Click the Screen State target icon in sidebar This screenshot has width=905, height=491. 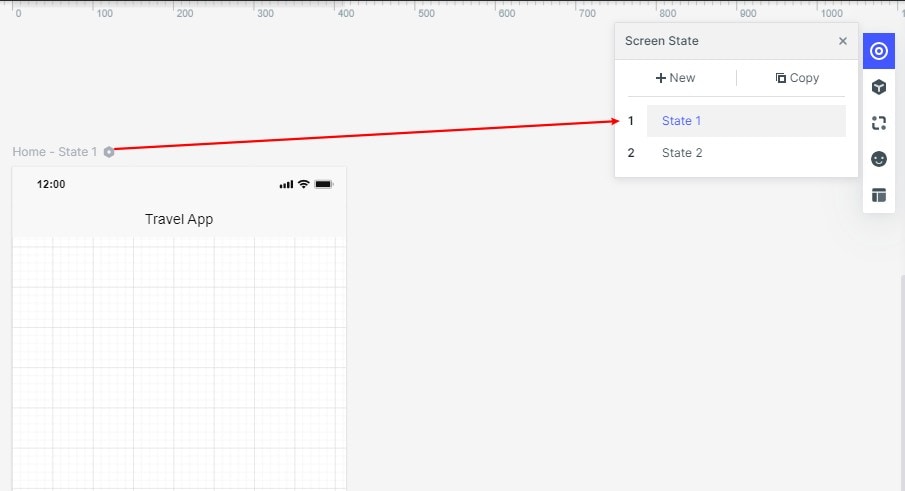tap(879, 51)
